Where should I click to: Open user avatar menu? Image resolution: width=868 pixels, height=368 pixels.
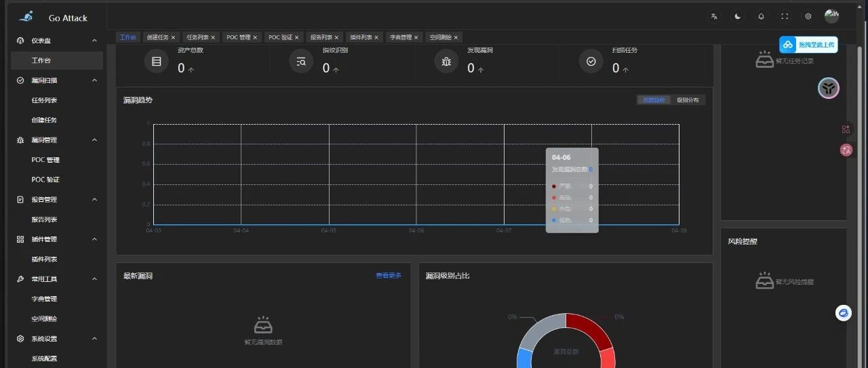tap(831, 16)
